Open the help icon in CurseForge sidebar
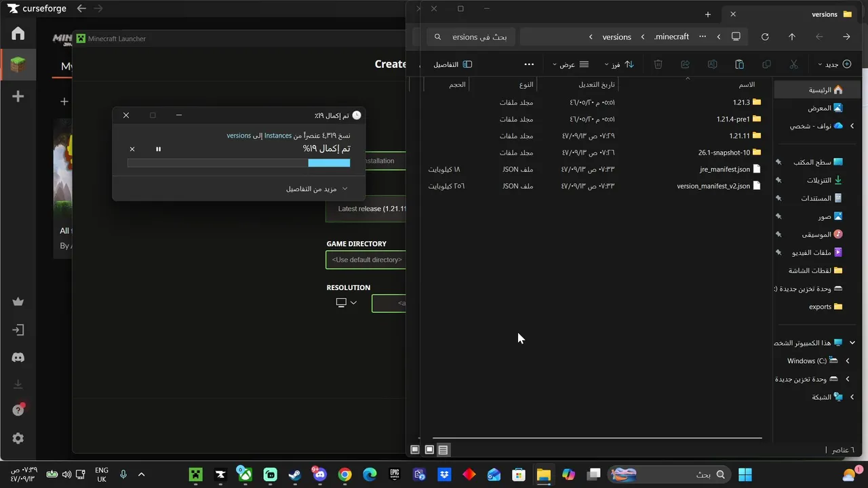Image resolution: width=868 pixels, height=488 pixels. point(18,410)
